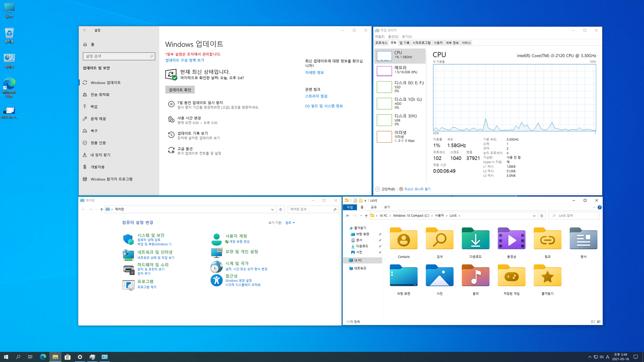The width and height of the screenshot is (644, 362).
Task: Switch to large icons view in status bar
Action: pyautogui.click(x=599, y=322)
